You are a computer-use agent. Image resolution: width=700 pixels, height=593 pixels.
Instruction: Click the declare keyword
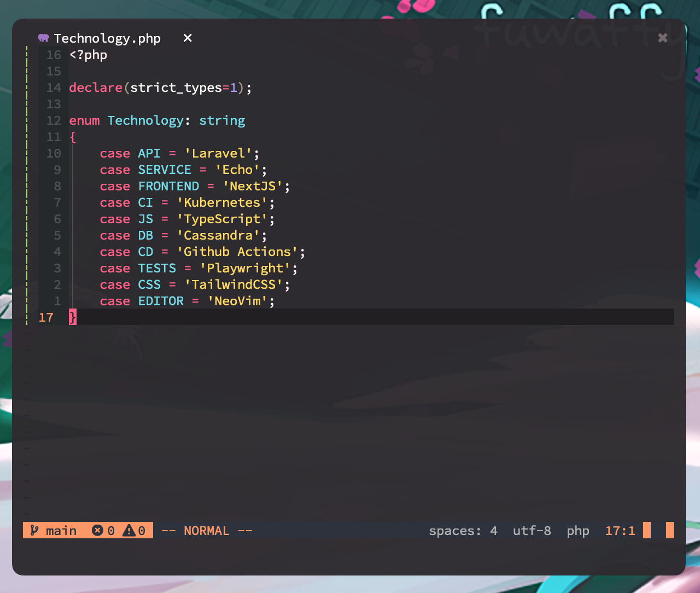coord(96,88)
